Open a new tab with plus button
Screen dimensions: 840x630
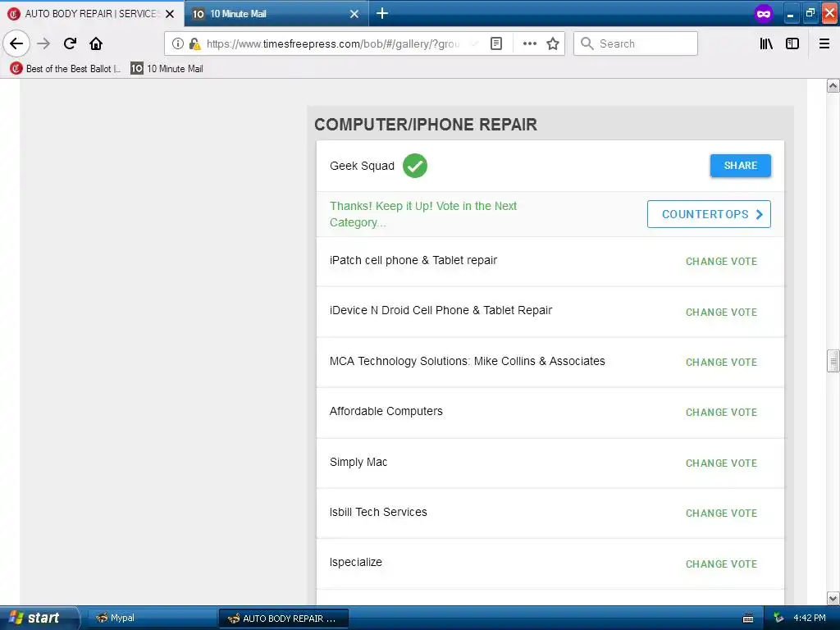pyautogui.click(x=382, y=13)
